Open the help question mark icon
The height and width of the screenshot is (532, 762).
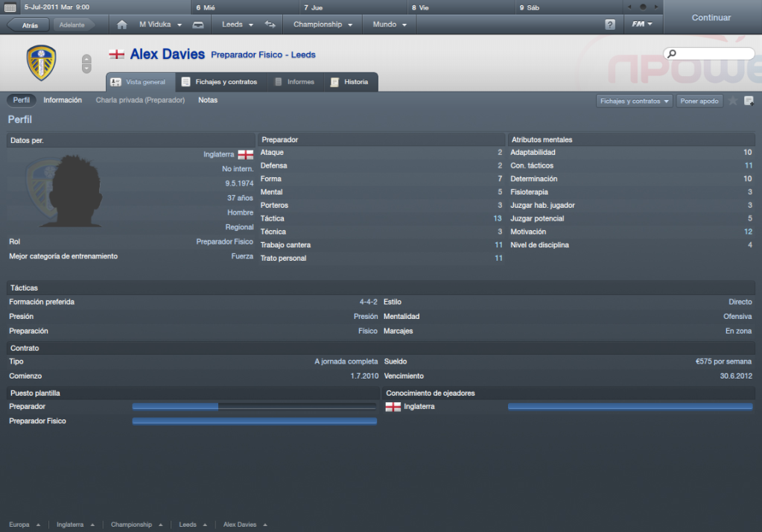[x=610, y=25]
